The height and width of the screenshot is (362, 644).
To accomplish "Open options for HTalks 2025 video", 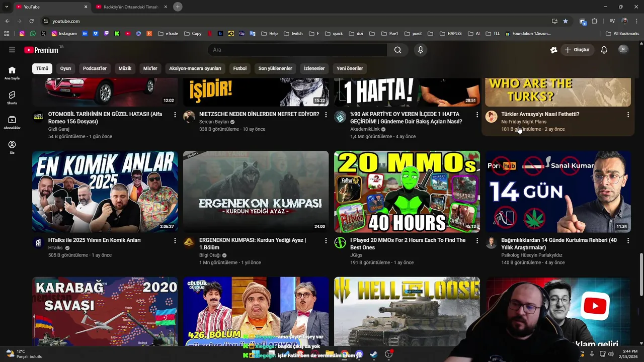I will pyautogui.click(x=175, y=241).
